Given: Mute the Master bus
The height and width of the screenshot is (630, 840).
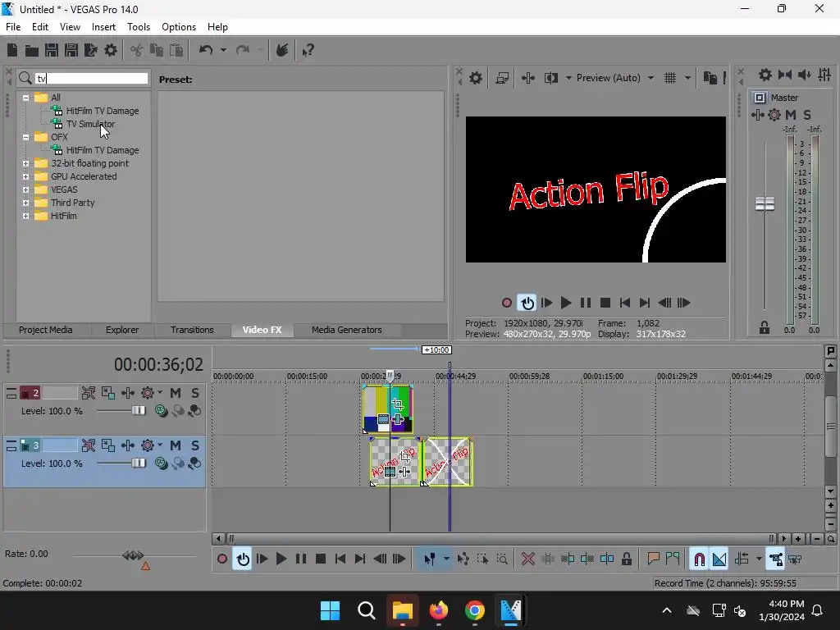Looking at the screenshot, I should coord(790,115).
